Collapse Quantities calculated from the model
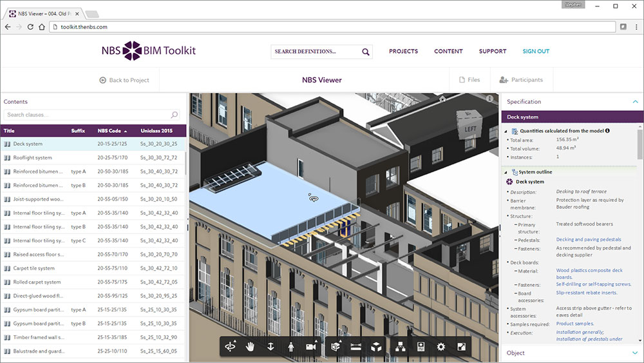This screenshot has height=363, width=644. (506, 131)
